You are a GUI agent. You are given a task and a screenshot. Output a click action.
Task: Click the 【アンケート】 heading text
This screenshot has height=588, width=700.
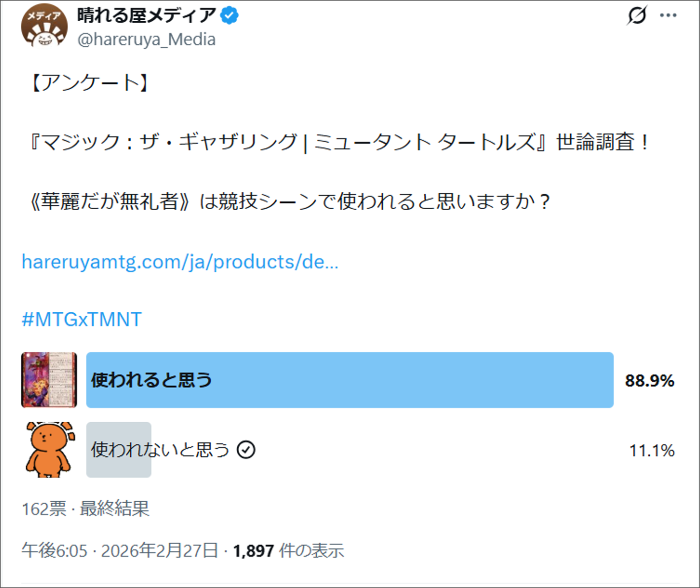pyautogui.click(x=89, y=82)
